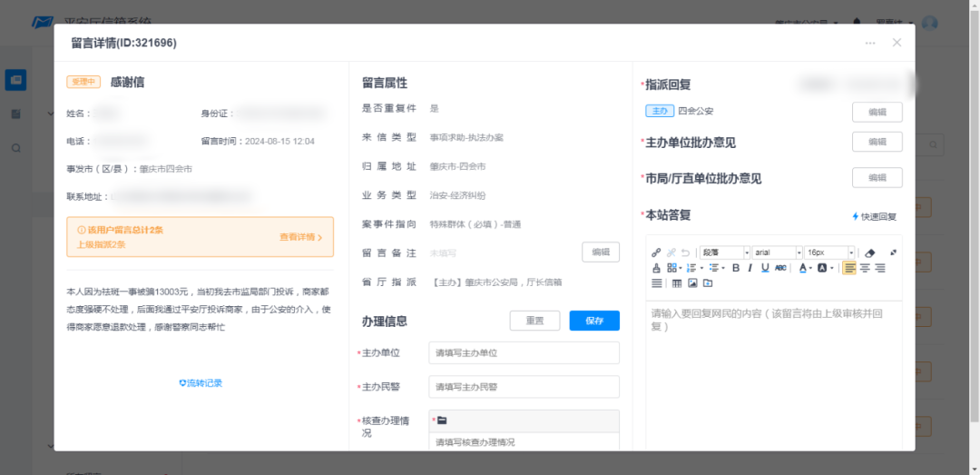Insert a table into the reply

coord(677,283)
